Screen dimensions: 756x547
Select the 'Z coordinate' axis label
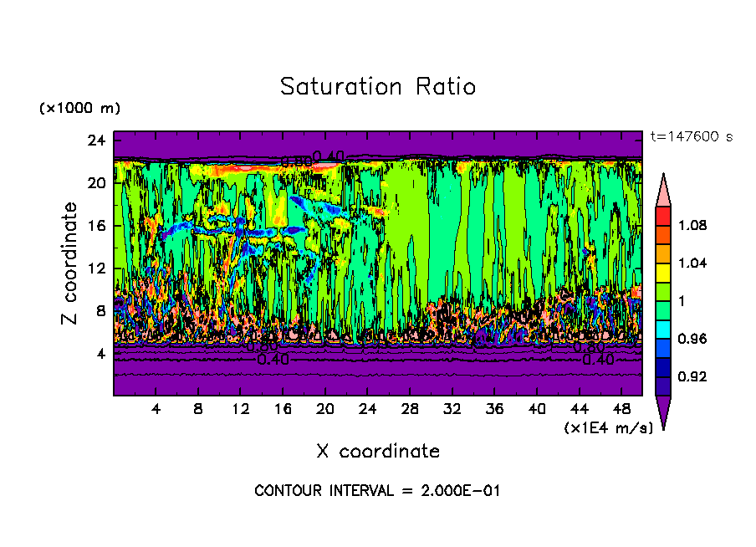click(69, 263)
